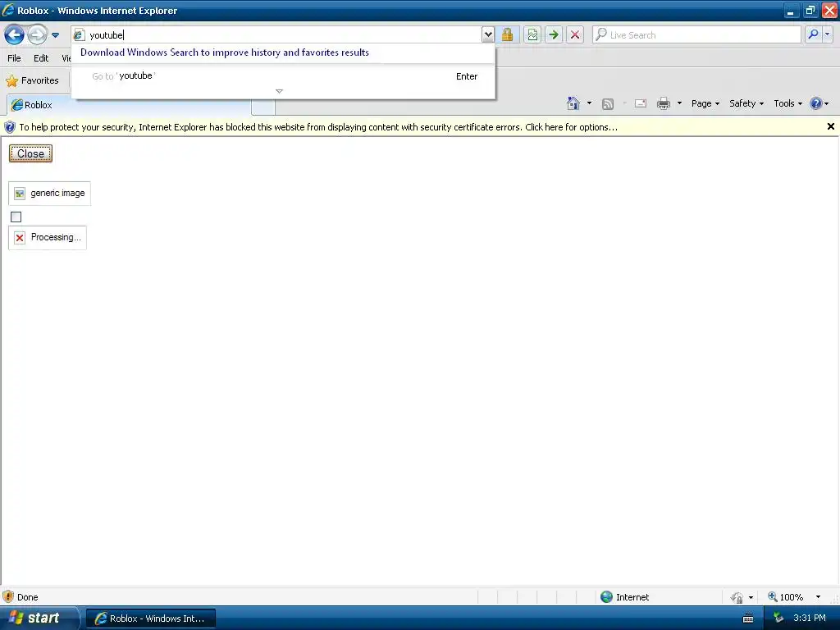Open the Edit menu
The image size is (840, 630).
41,58
